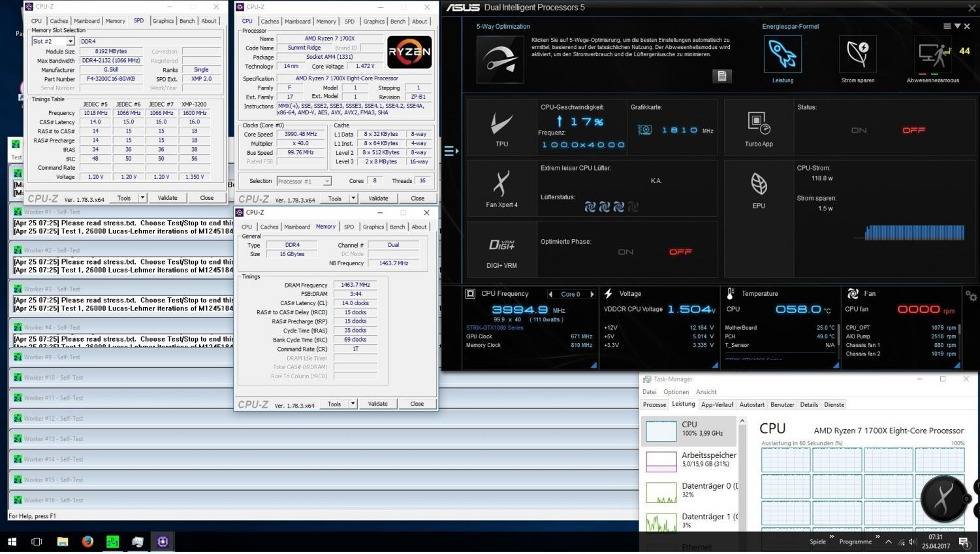Open File Explorer from taskbar

click(62, 542)
